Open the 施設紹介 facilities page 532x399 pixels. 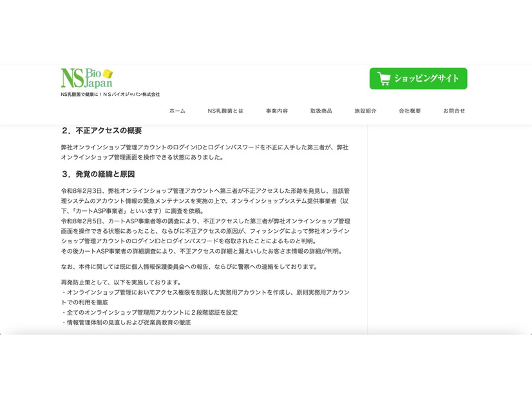(365, 110)
